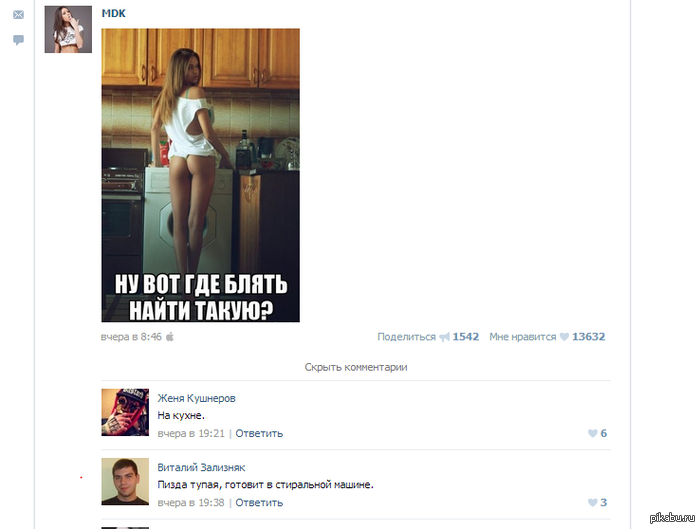Open the MDK community avatar

[68, 29]
